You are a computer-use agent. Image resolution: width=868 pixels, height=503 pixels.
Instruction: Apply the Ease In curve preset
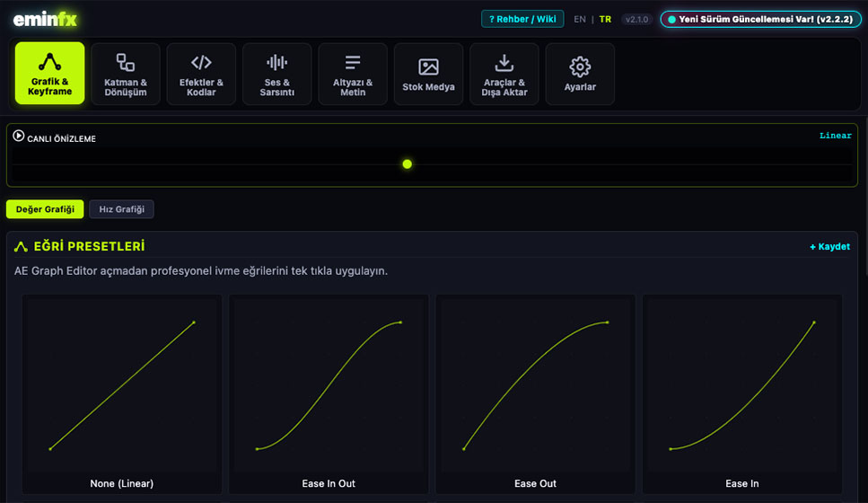coord(742,394)
